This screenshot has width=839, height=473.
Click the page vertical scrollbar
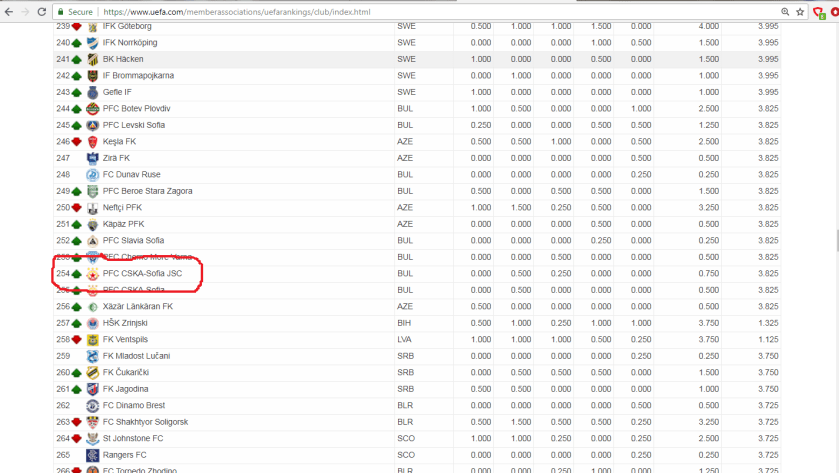[x=833, y=240]
